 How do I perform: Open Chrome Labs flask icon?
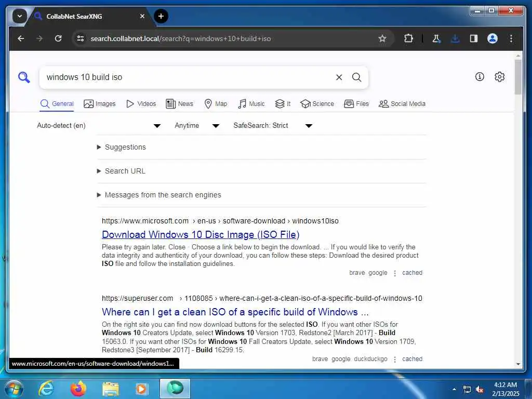(x=436, y=38)
